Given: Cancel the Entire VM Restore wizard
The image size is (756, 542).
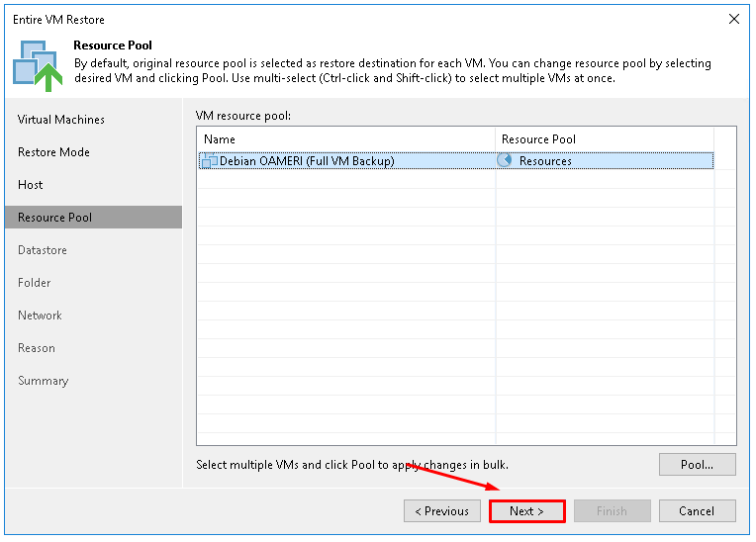Looking at the screenshot, I should 697,510.
